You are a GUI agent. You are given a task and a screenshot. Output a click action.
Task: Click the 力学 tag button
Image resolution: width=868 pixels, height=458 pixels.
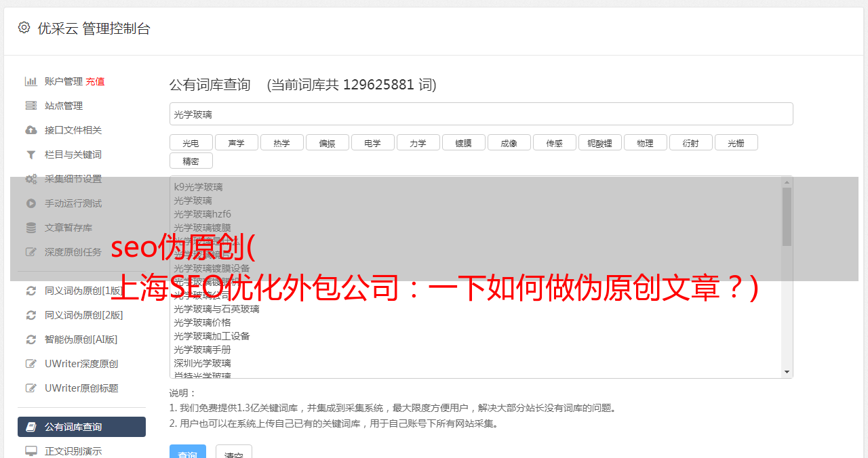(x=418, y=142)
